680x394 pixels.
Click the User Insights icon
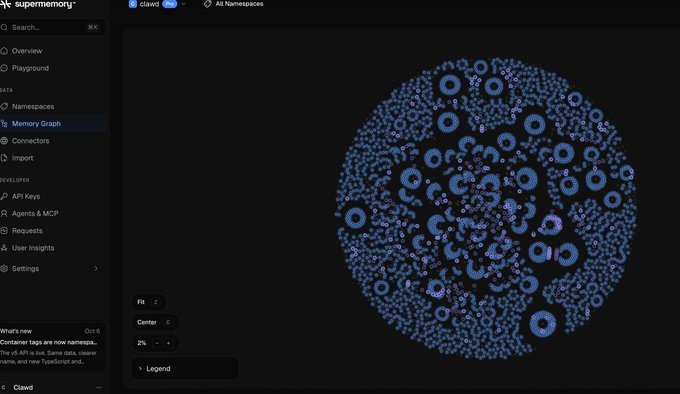(x=4, y=248)
